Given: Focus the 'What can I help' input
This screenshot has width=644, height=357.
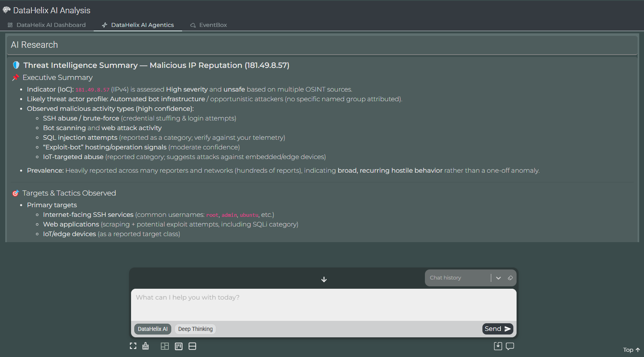Looking at the screenshot, I should 324,304.
